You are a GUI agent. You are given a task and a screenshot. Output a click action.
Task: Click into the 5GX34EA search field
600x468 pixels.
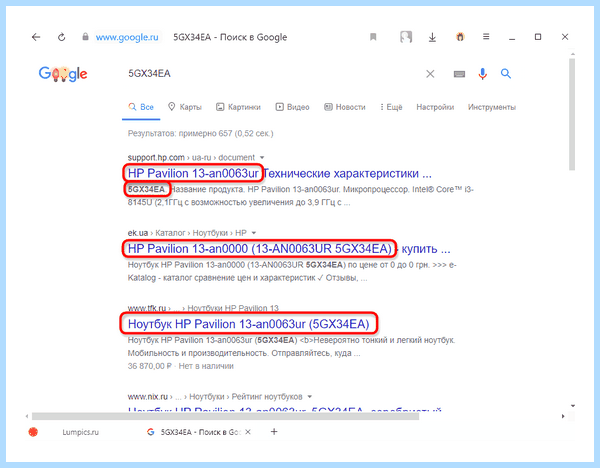tap(268, 73)
